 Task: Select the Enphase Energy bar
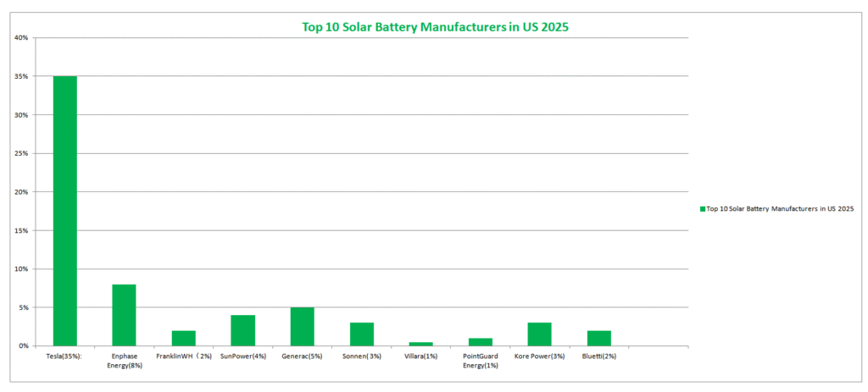(124, 315)
